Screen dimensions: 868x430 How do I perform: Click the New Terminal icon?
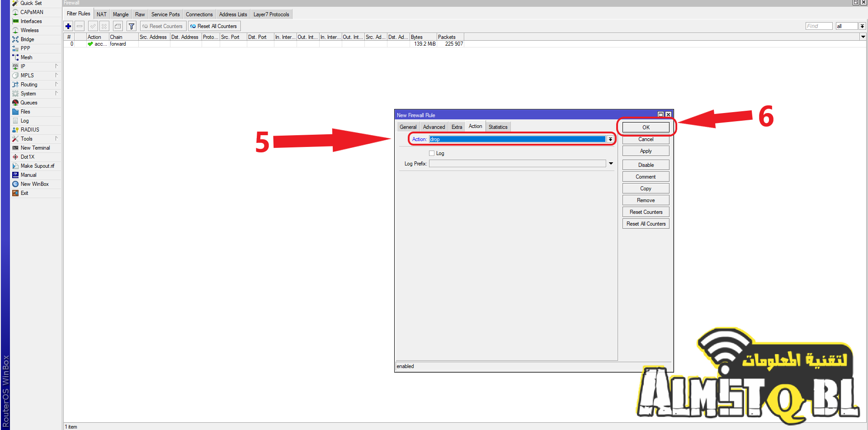15,148
